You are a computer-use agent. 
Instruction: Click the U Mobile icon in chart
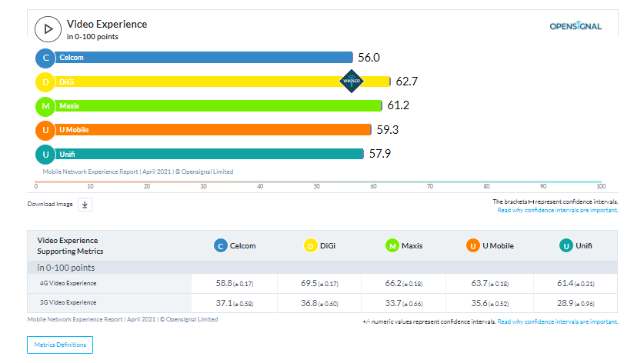(46, 130)
